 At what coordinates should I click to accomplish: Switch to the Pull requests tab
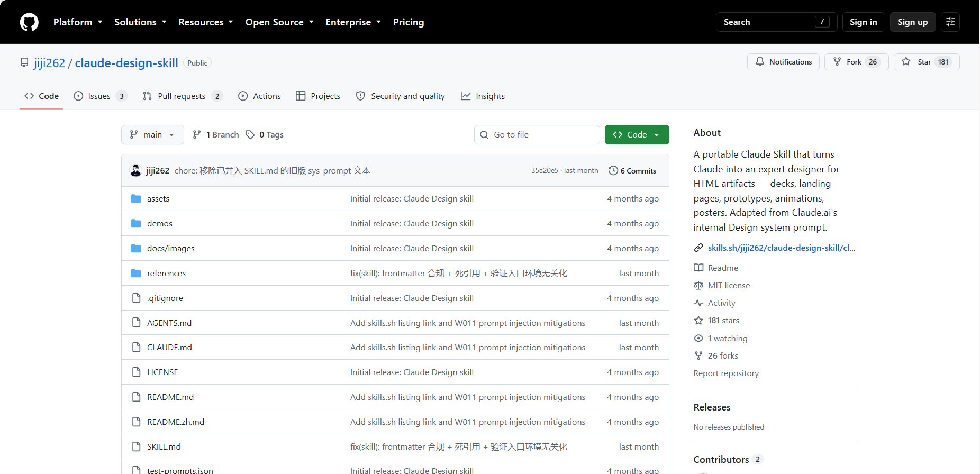point(183,96)
